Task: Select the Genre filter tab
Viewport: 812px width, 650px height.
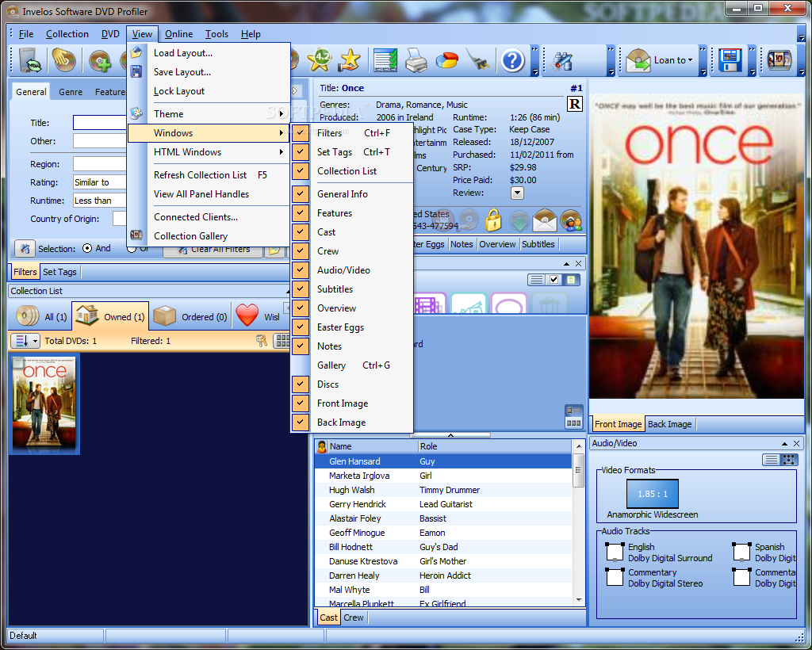Action: 71,92
